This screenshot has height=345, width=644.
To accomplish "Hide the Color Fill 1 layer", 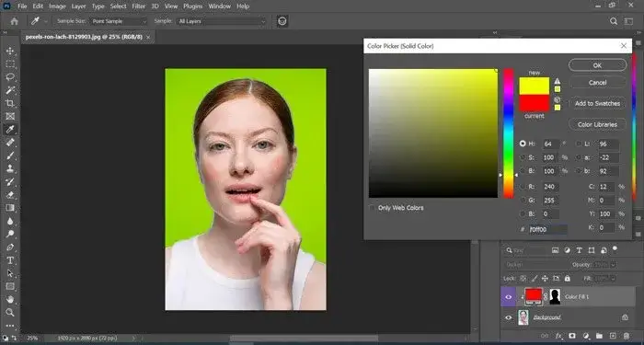I will point(509,297).
